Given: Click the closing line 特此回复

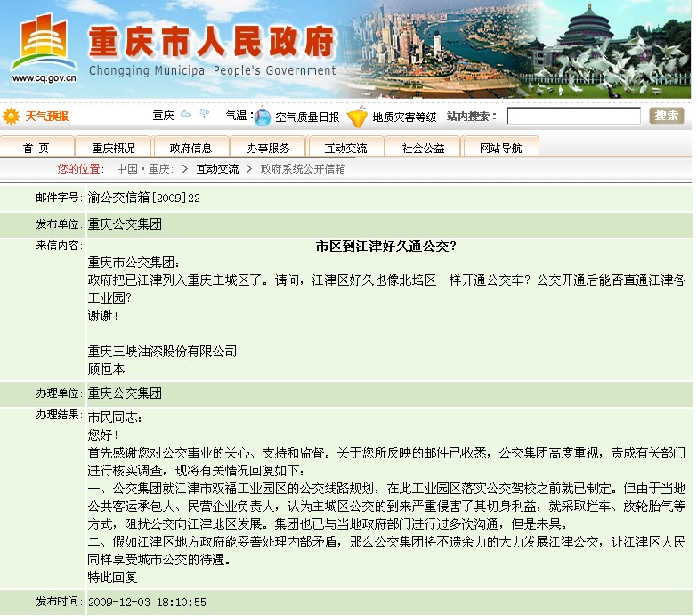Looking at the screenshot, I should pos(112,577).
